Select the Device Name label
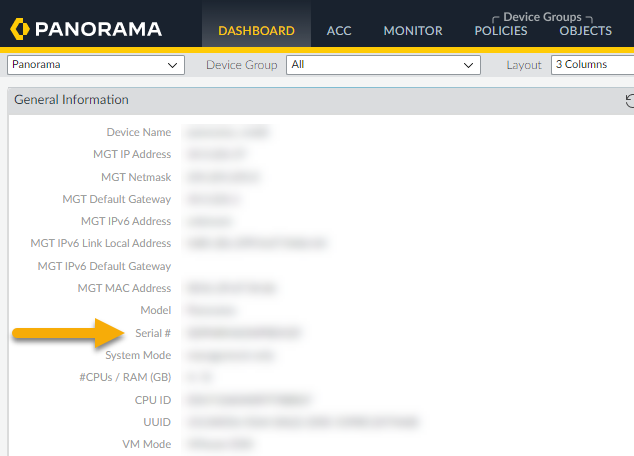The image size is (634, 456). coord(139,132)
